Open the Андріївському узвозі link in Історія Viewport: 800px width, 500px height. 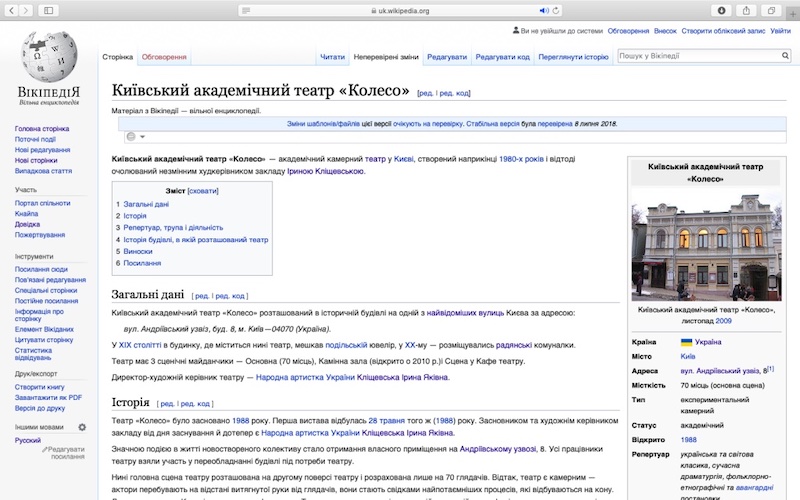coord(498,449)
